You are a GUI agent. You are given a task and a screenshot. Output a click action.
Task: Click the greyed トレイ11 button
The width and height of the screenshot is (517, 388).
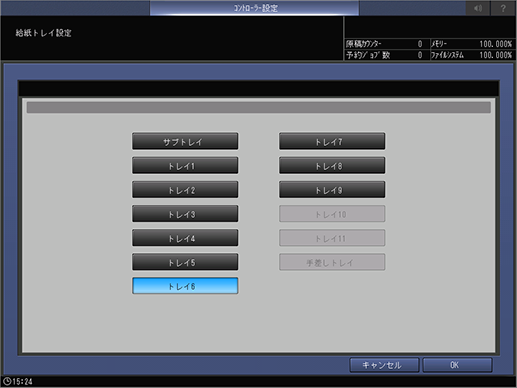[332, 238]
